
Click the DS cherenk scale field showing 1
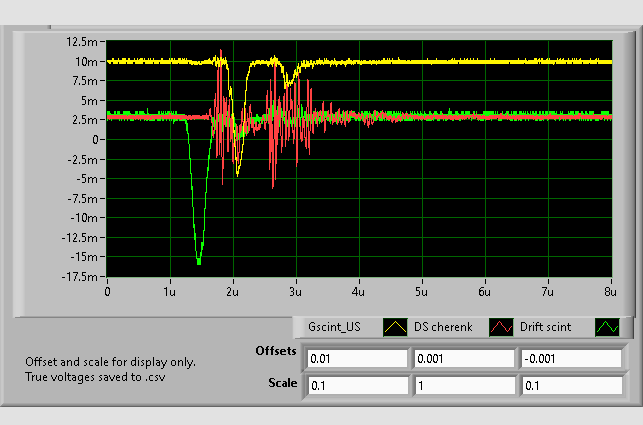coord(464,385)
